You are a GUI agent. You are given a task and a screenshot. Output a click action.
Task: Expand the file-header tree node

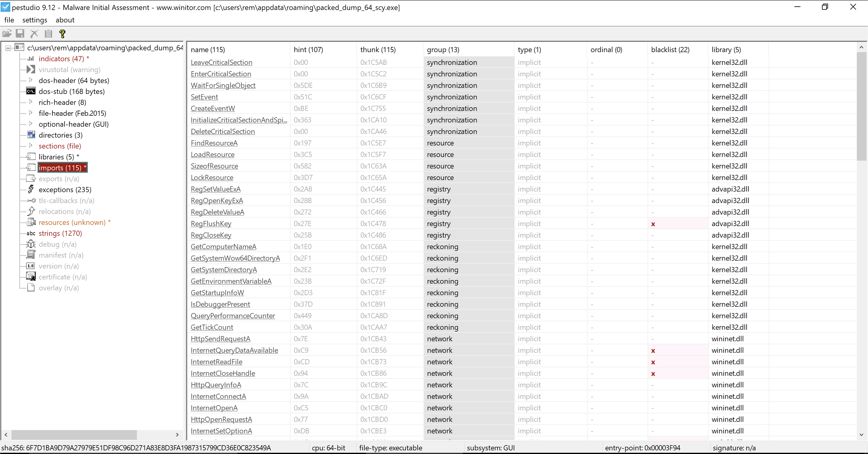(x=31, y=113)
